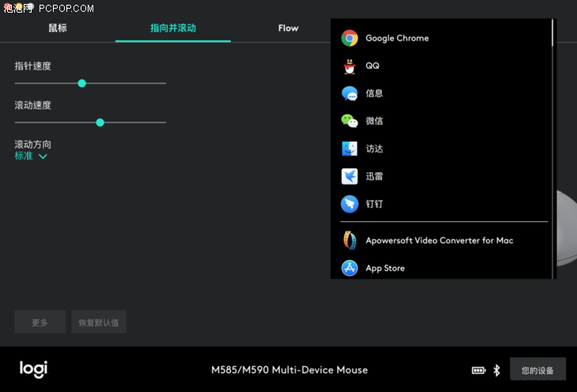
Task: Click the Google Chrome icon in app list
Action: (x=349, y=38)
